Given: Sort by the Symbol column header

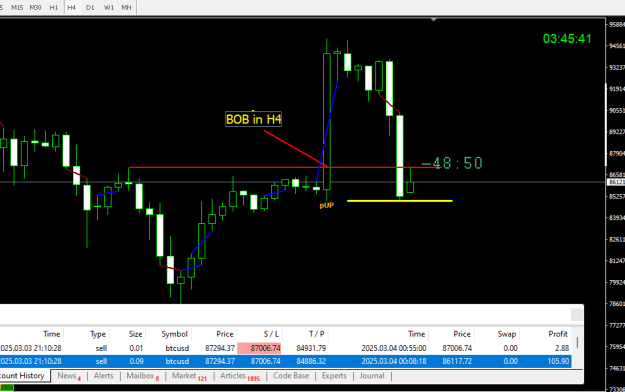Looking at the screenshot, I should 174,334.
